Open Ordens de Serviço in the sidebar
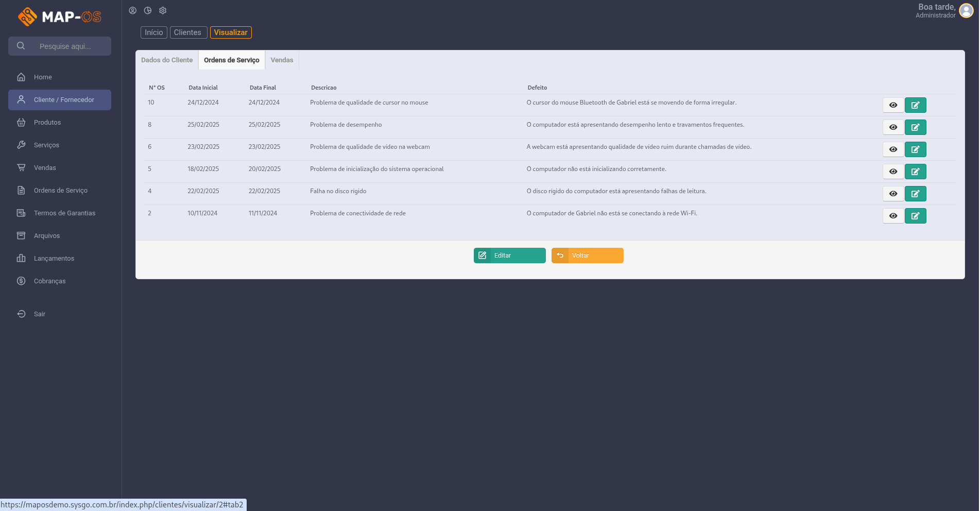This screenshot has width=980, height=511. [x=60, y=191]
